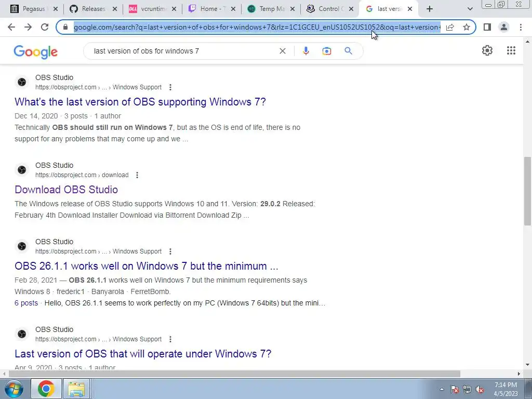
Task: Close the Pegasus tab
Action: click(56, 9)
